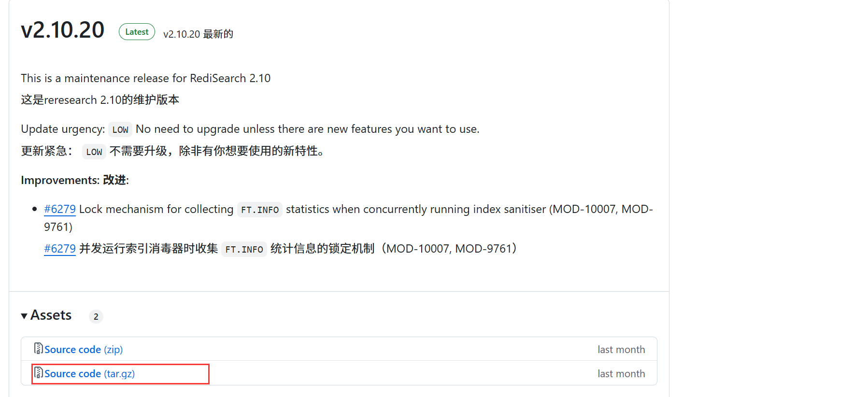The image size is (868, 397).
Task: Click FT.INFO in the Chinese description
Action: point(244,249)
